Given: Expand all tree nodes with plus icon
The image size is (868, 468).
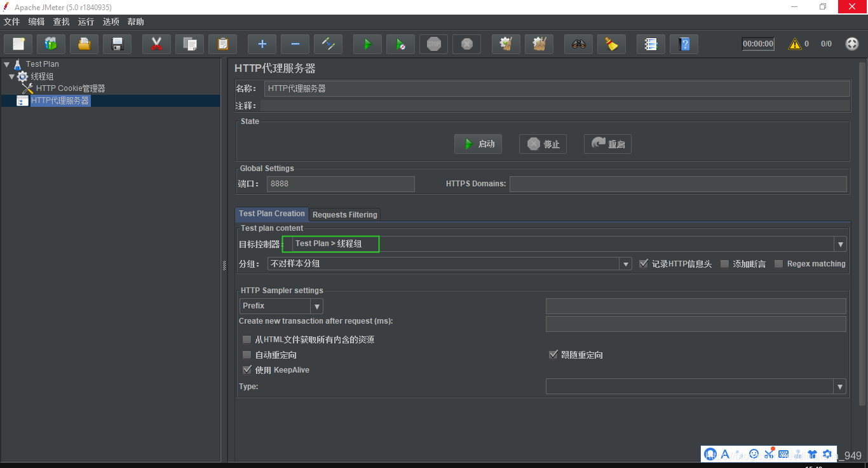Looking at the screenshot, I should point(262,44).
